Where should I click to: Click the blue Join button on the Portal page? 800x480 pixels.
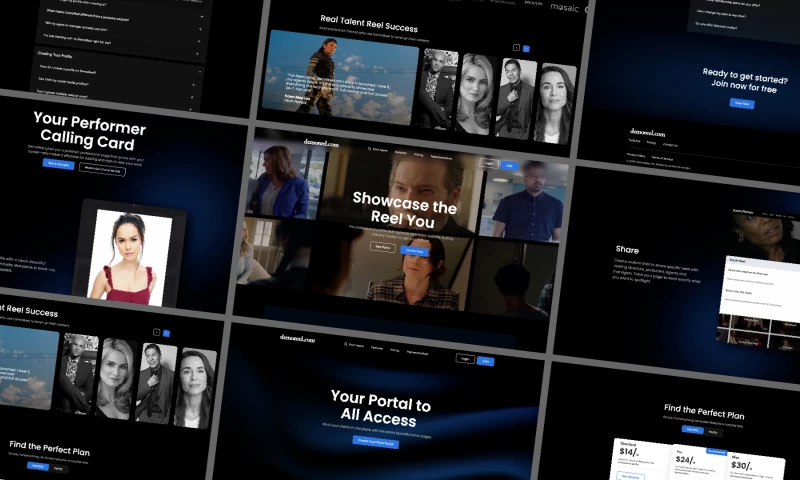[x=486, y=361]
